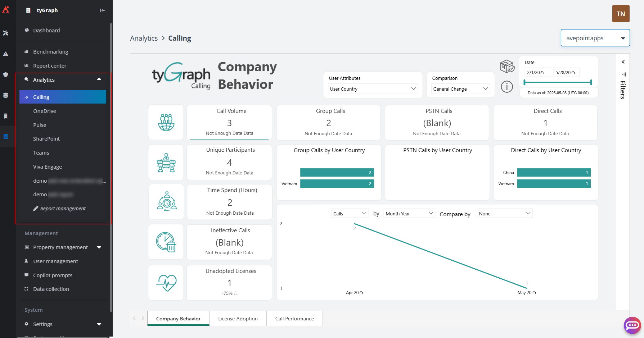644x338 pixels.
Task: Open the warning triangle icon in the left rail
Action: pos(6,54)
